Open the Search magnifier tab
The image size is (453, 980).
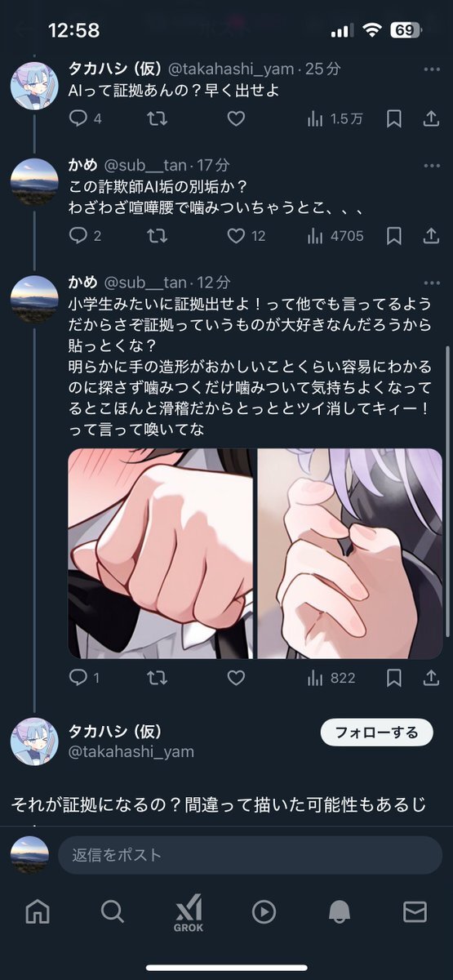[x=113, y=911]
